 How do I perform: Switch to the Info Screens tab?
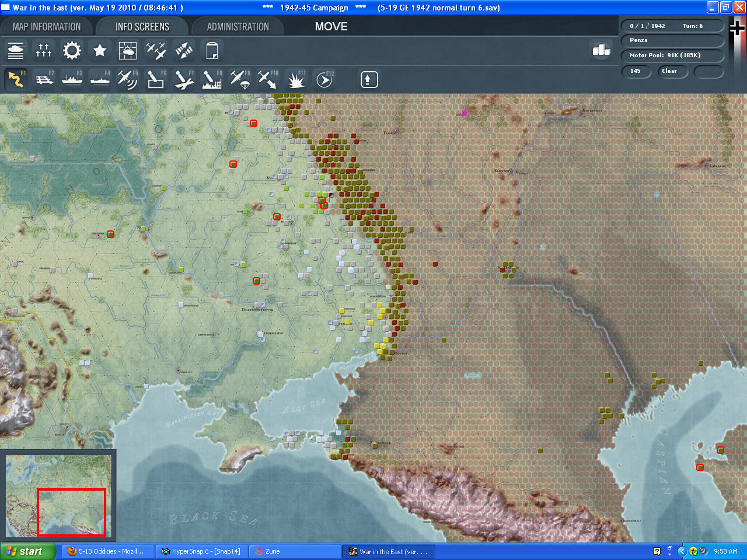pos(142,27)
